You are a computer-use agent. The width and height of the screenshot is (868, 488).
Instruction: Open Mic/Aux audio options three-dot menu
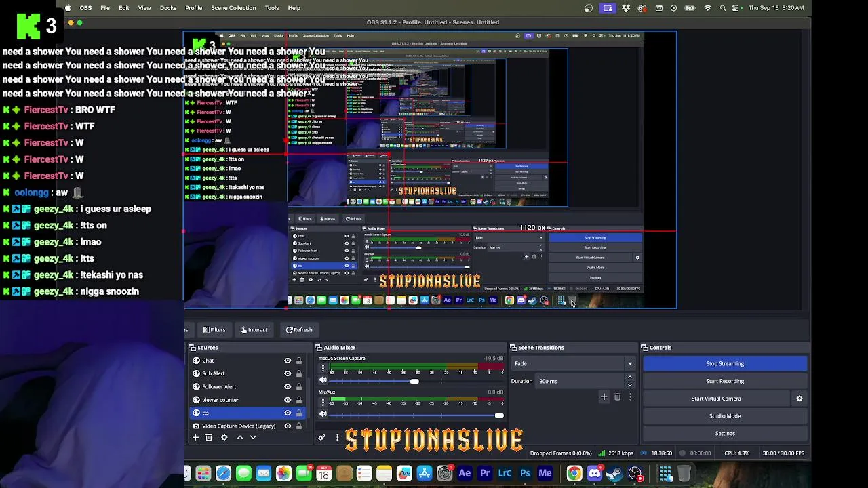[323, 403]
